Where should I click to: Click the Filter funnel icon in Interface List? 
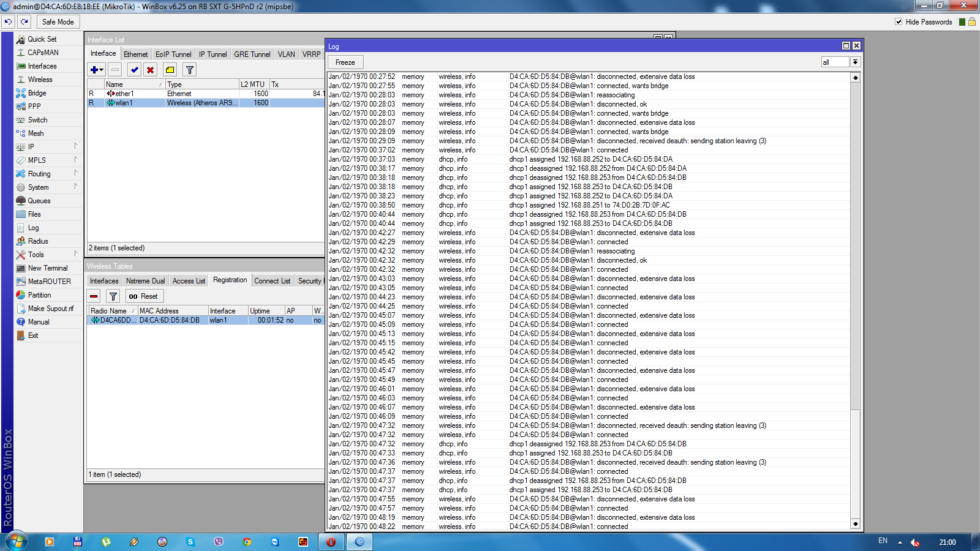click(190, 70)
